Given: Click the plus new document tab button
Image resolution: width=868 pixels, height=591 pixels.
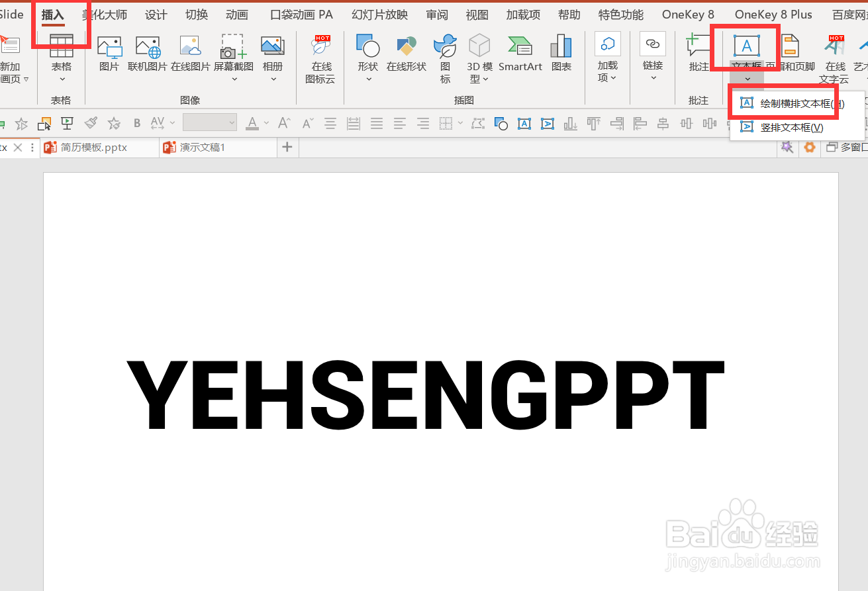Looking at the screenshot, I should [x=287, y=148].
